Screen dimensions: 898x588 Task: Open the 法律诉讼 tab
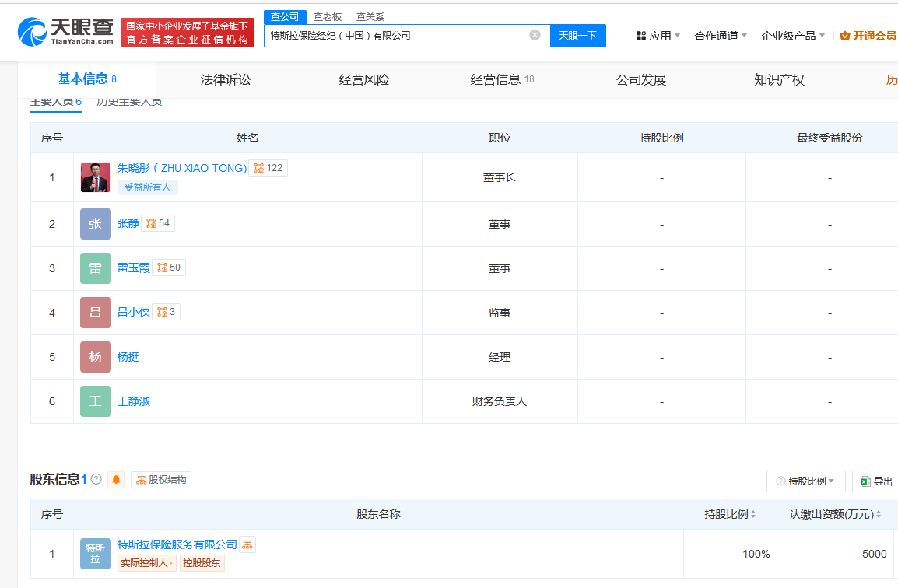pos(226,79)
